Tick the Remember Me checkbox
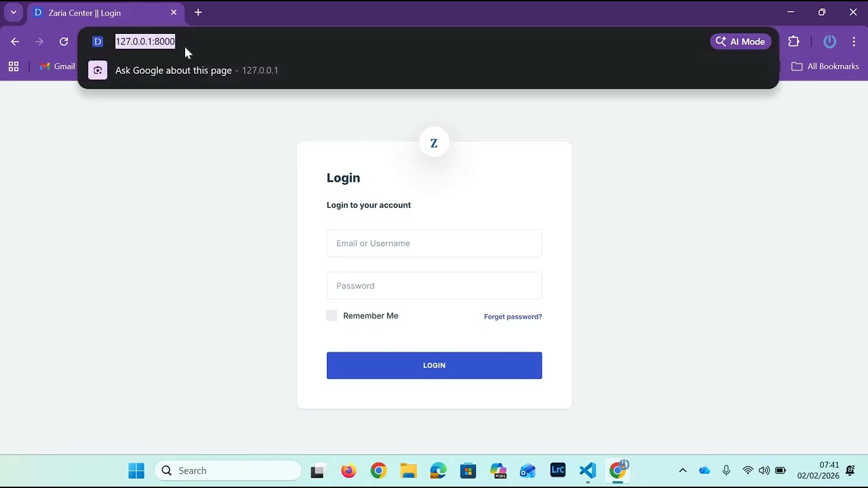 click(332, 315)
